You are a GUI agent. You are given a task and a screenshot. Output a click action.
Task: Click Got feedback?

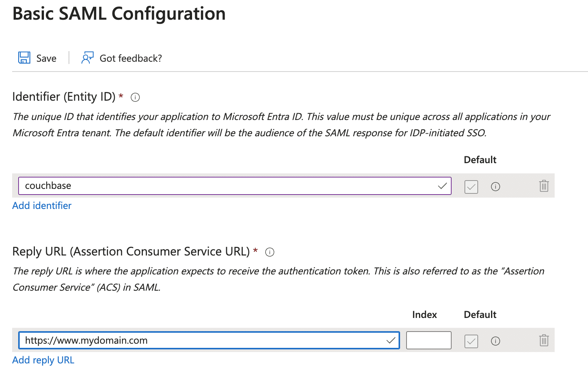tap(130, 58)
